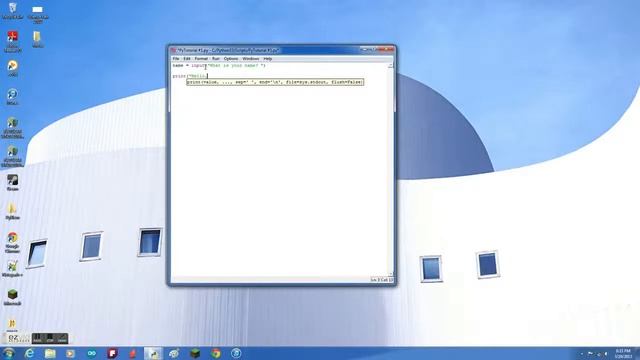This screenshot has height=360, width=640.
Task: Select the round yellow arrow desktop icon
Action: tap(12, 68)
